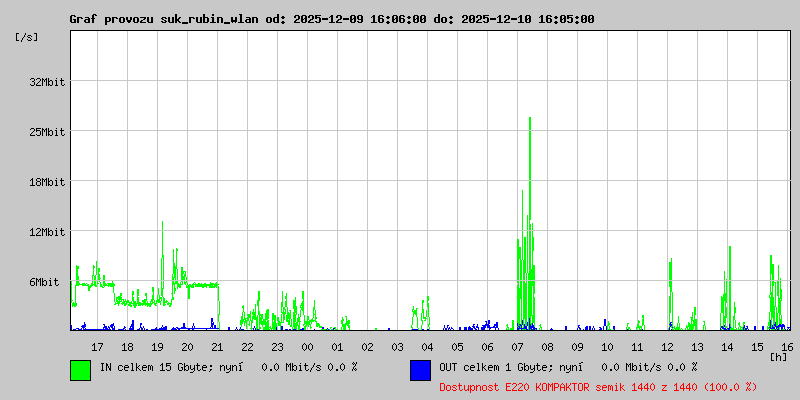This screenshot has width=800, height=400.
Task: Click hour label '10' on the x-axis
Action: pos(607,347)
